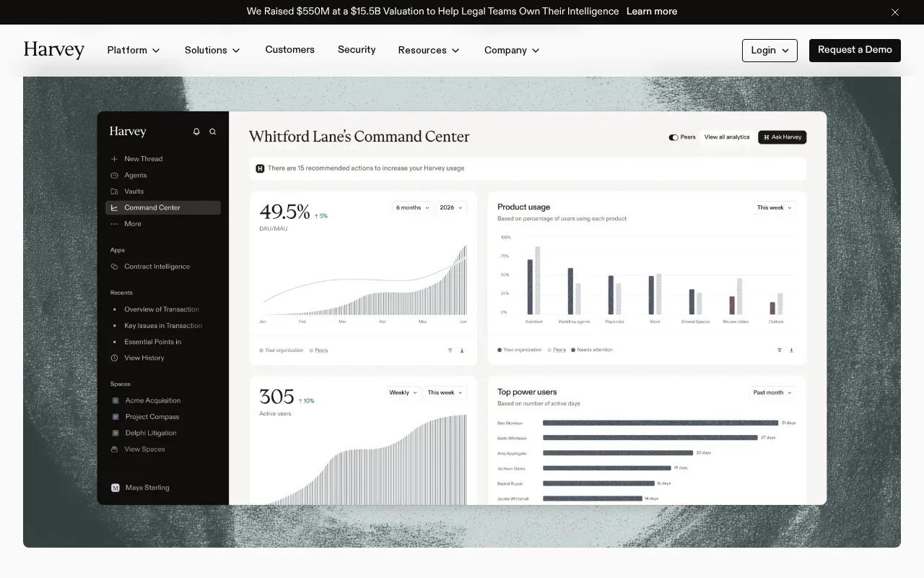Open Overview of Transaction recent thread
Image resolution: width=924 pixels, height=578 pixels.
pos(161,309)
